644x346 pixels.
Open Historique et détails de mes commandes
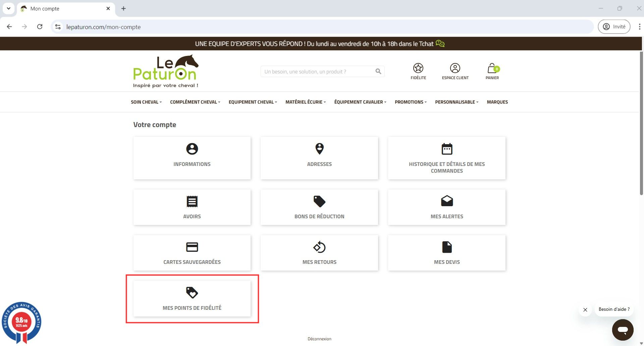click(x=446, y=158)
